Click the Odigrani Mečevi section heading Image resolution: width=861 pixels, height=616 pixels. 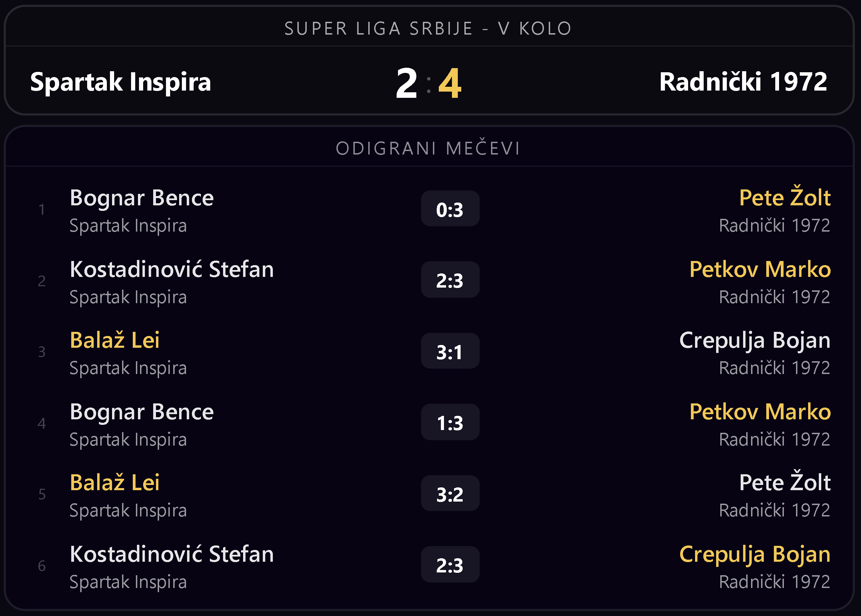tap(428, 148)
